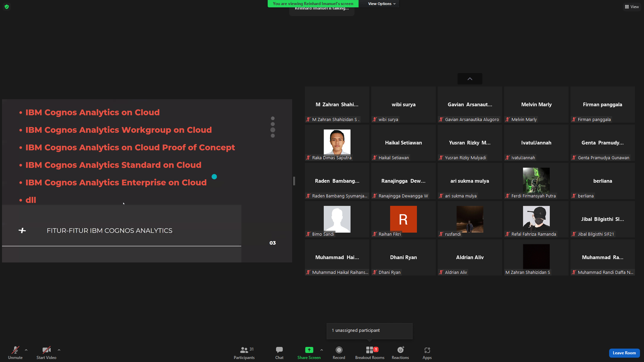The width and height of the screenshot is (644, 362).
Task: Click the plus icon on the slide
Action: pos(22,231)
